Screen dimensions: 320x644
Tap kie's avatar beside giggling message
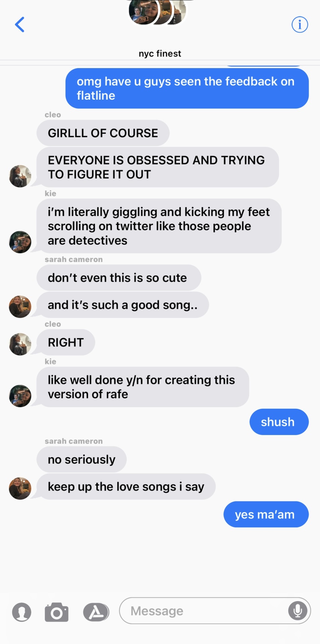click(x=20, y=242)
